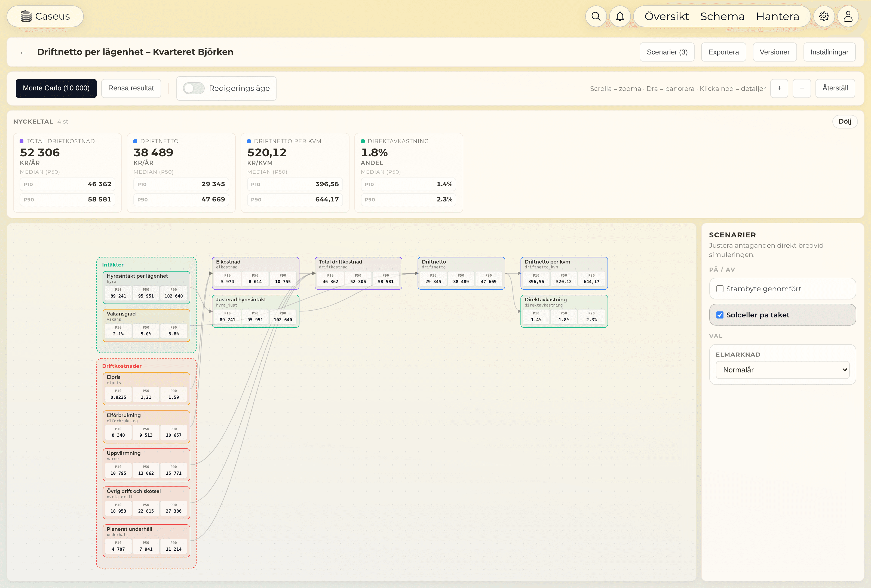This screenshot has width=871, height=588.
Task: Run Monte Carlo (10 000) simulation
Action: 56,88
